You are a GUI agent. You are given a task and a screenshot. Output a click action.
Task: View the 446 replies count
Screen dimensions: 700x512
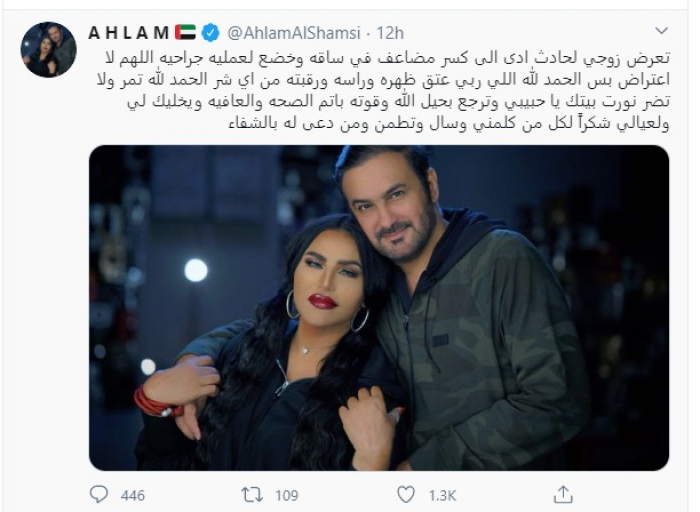tap(133, 495)
